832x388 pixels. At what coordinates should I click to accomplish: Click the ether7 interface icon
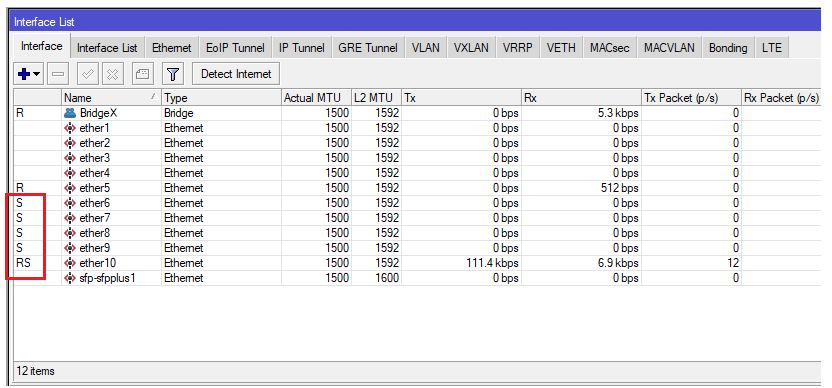[x=70, y=218]
